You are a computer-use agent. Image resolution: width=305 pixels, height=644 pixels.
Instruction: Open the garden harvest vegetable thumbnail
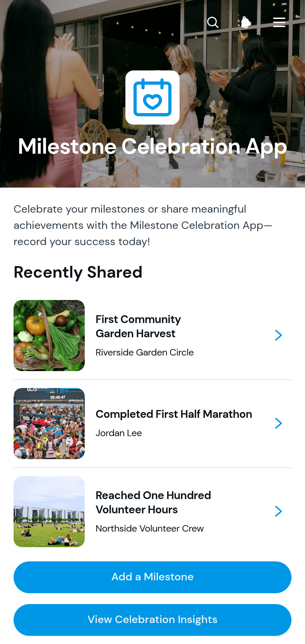[x=49, y=336]
